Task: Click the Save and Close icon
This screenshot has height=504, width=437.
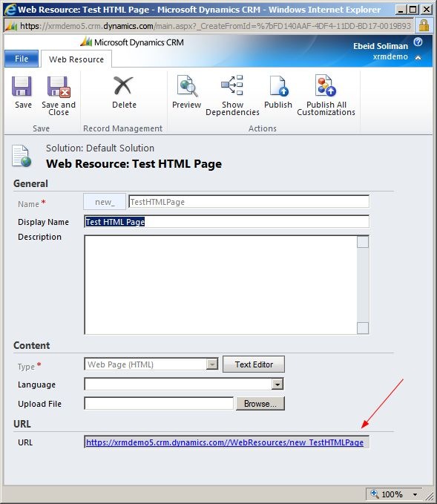Action: click(59, 87)
